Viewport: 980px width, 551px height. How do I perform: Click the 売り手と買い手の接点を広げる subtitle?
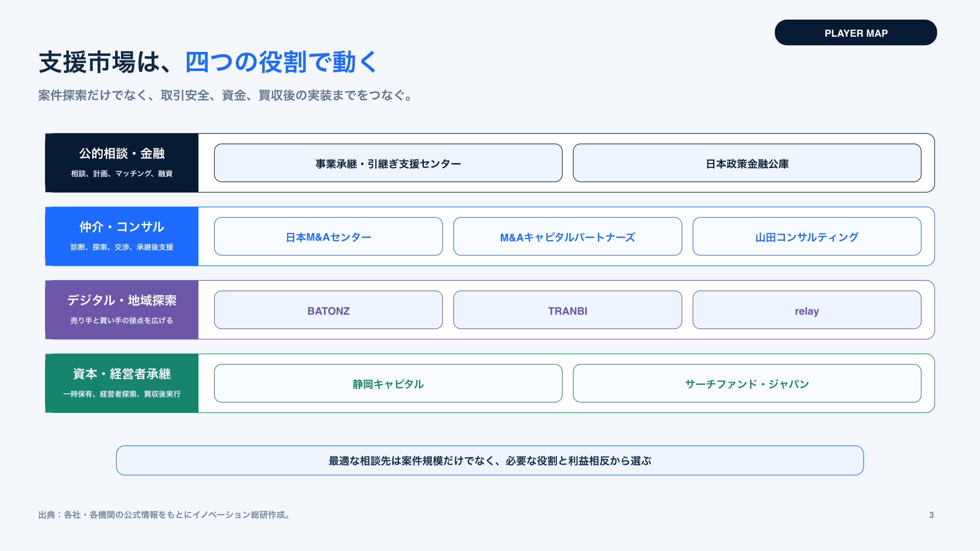click(122, 320)
